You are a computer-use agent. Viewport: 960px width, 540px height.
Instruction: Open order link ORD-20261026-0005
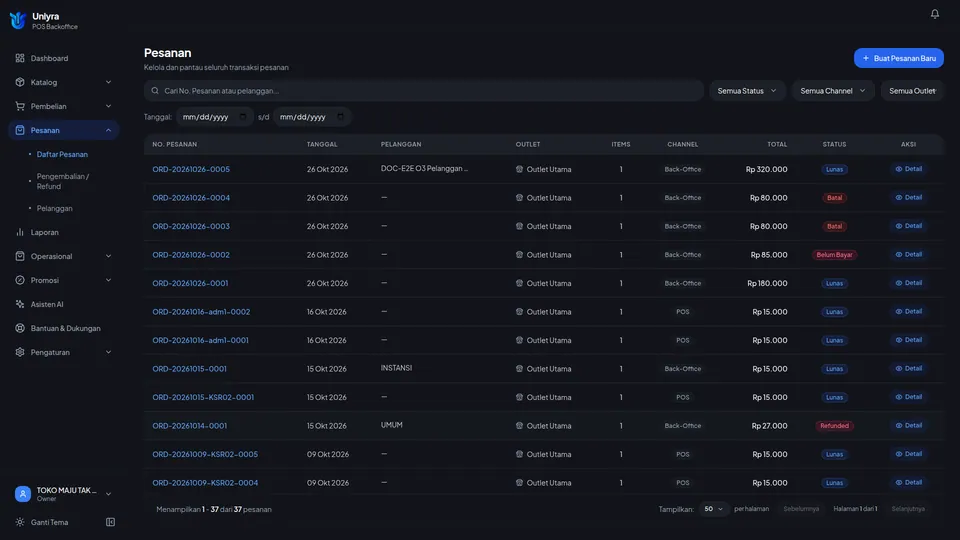tap(191, 169)
